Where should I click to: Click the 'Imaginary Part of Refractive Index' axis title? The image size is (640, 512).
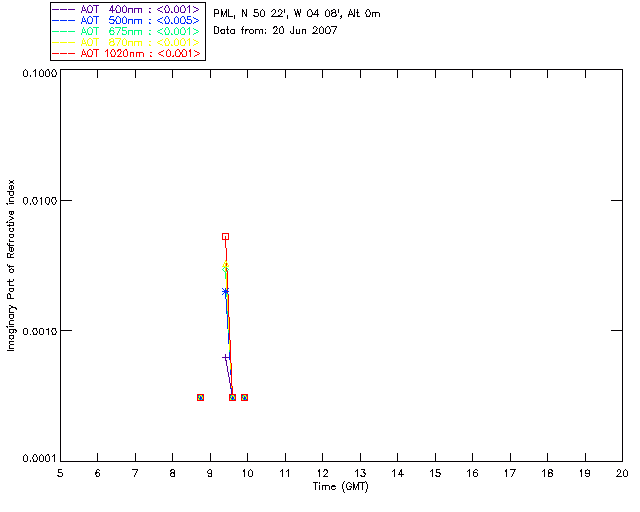point(11,265)
